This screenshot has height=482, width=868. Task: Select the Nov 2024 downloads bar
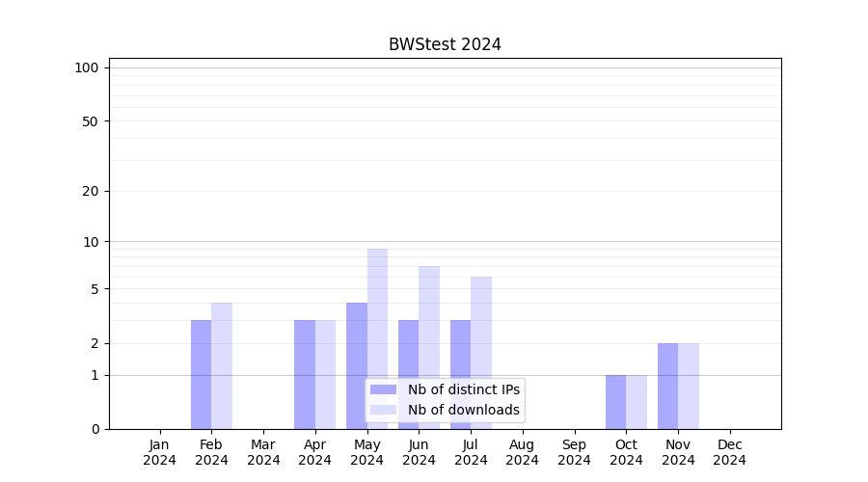[x=689, y=386]
